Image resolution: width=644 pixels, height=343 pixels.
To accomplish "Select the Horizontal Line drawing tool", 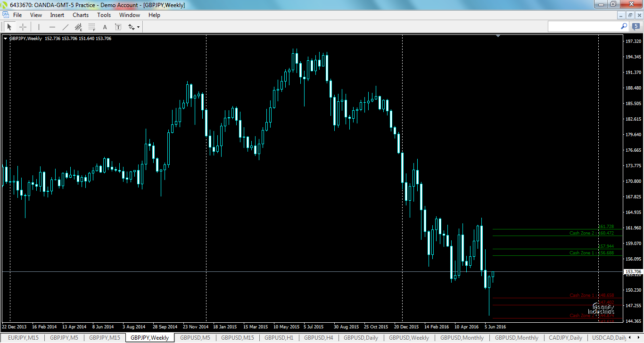I will pyautogui.click(x=52, y=26).
